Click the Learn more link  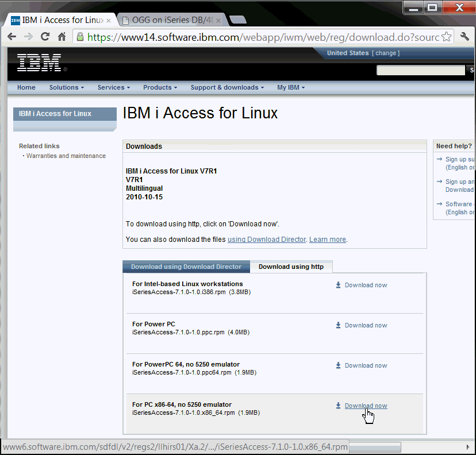(x=328, y=240)
